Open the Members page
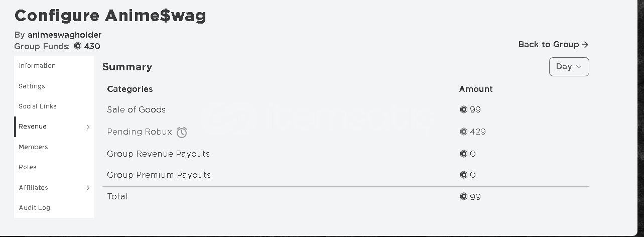The height and width of the screenshot is (237, 644). (33, 147)
